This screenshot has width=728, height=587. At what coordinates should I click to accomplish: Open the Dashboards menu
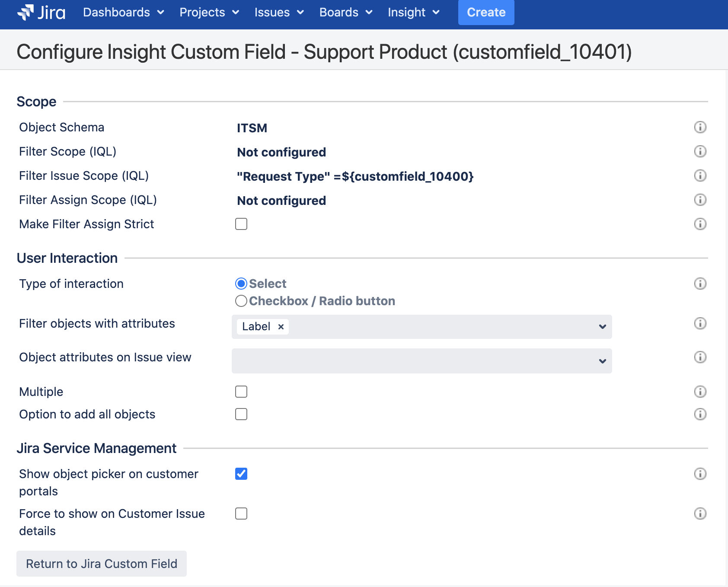[x=123, y=13]
